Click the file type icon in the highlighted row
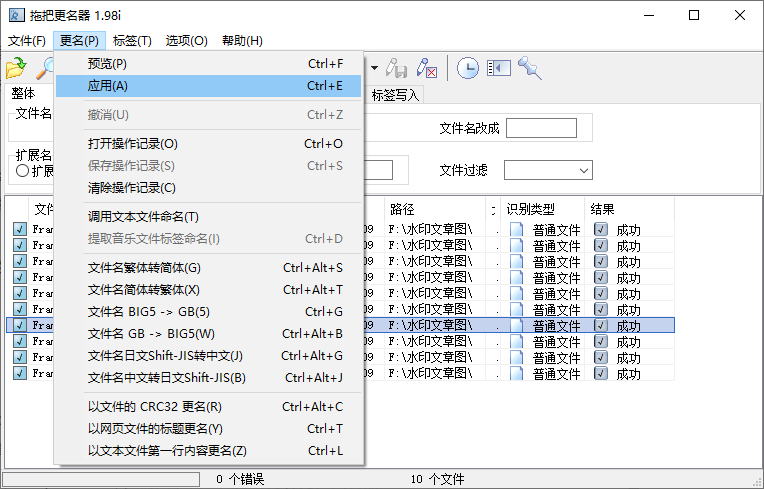The image size is (764, 489). tap(516, 325)
